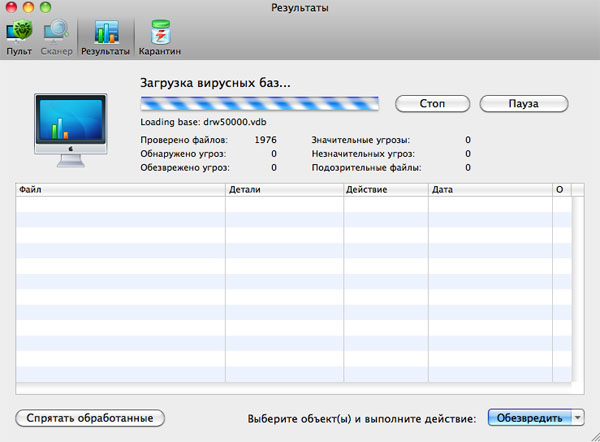Sort by the Детали column header

point(284,190)
